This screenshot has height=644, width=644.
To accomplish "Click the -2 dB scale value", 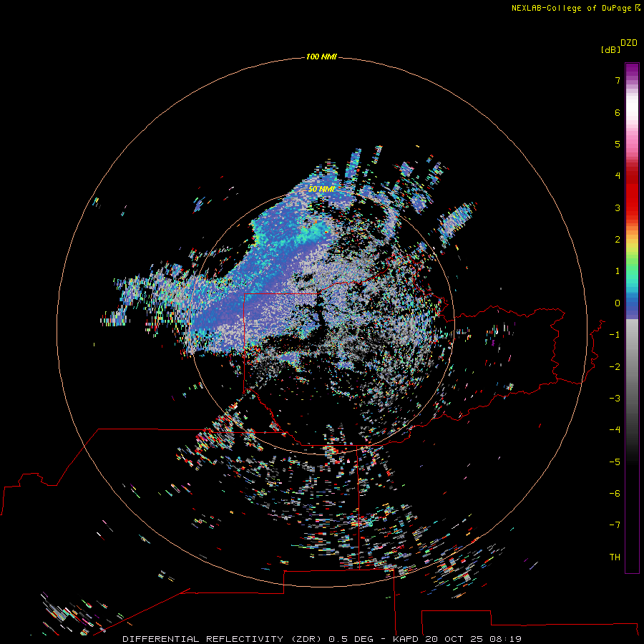I will pyautogui.click(x=615, y=367).
